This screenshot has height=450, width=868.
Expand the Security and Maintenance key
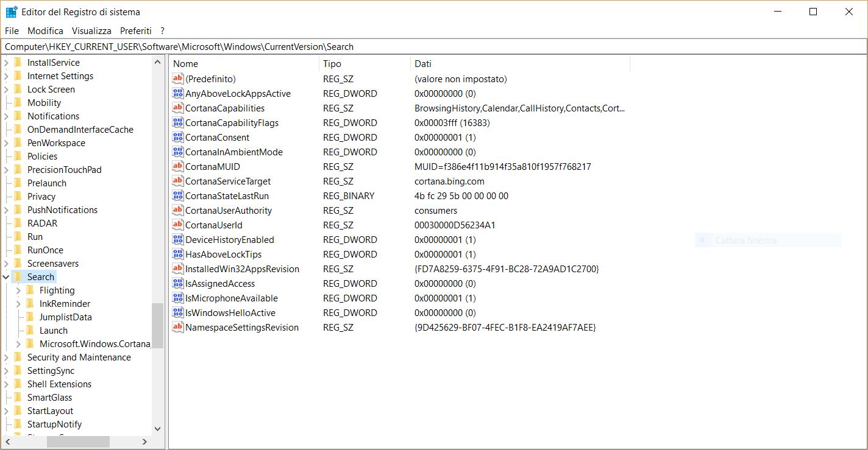pyautogui.click(x=6, y=357)
